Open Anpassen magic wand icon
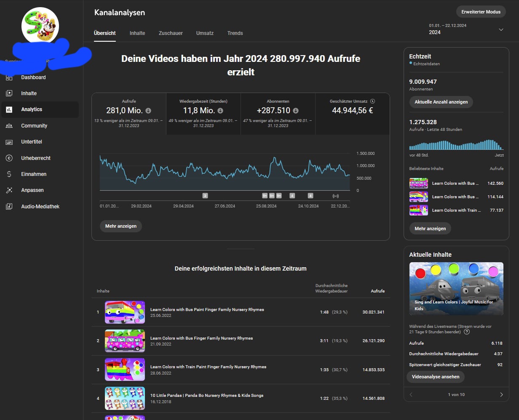 point(9,190)
